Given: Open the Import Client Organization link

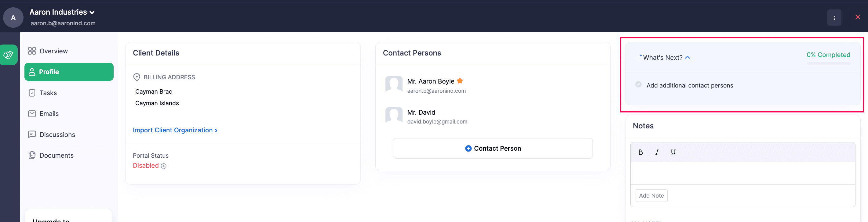Looking at the screenshot, I should click(175, 130).
